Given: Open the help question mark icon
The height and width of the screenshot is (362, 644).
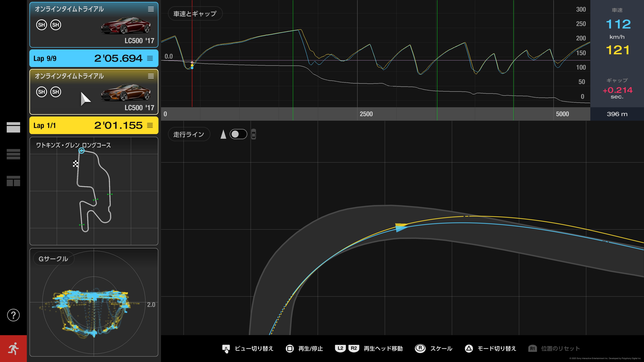Looking at the screenshot, I should coord(13,315).
